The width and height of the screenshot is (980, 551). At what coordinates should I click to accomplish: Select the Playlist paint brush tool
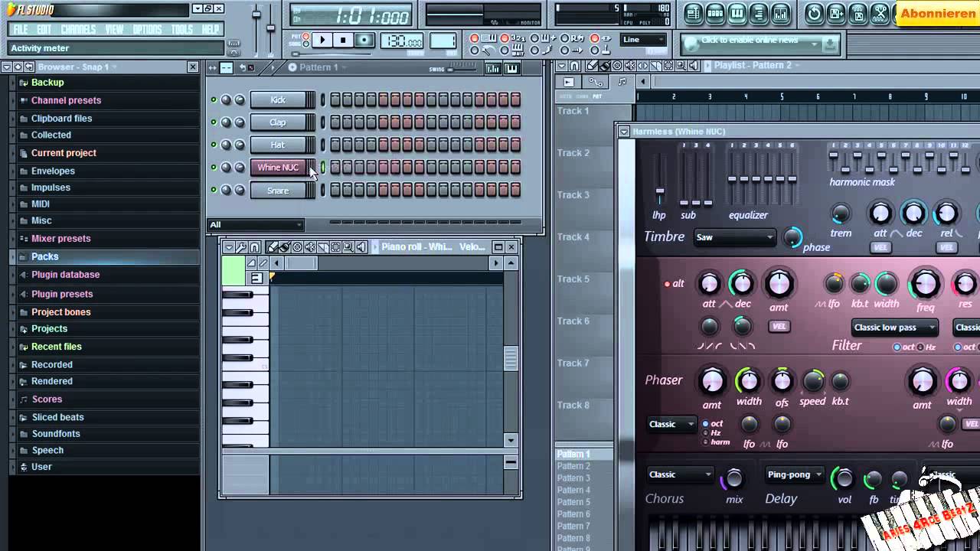pyautogui.click(x=604, y=66)
